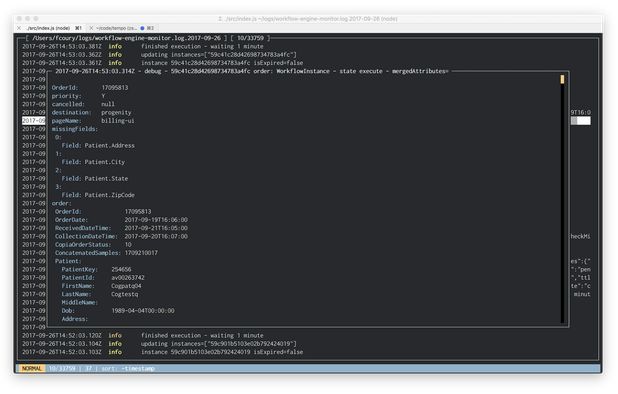Select the 'instance 59c901b5103e02b792424019 isExpired=false' row
The image size is (618, 394).
click(162, 352)
